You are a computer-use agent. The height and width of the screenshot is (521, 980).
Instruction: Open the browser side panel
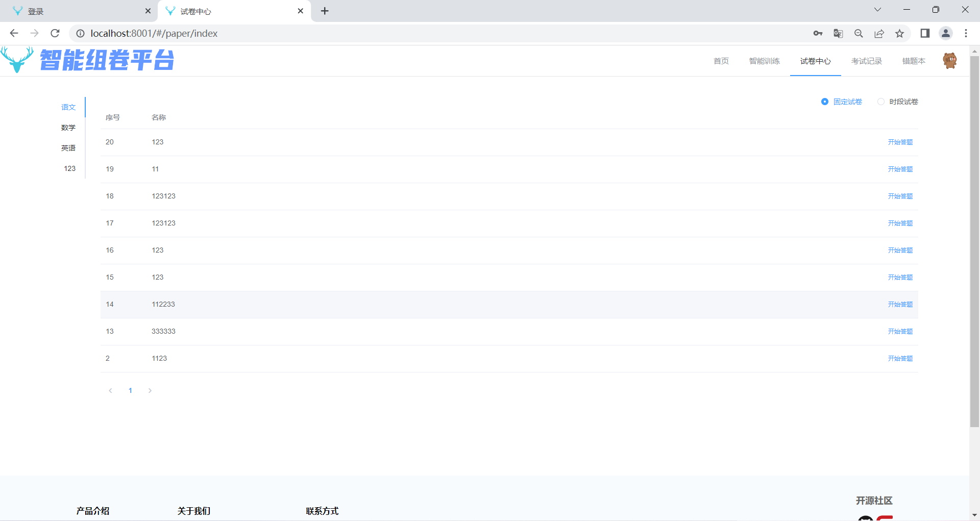click(925, 33)
